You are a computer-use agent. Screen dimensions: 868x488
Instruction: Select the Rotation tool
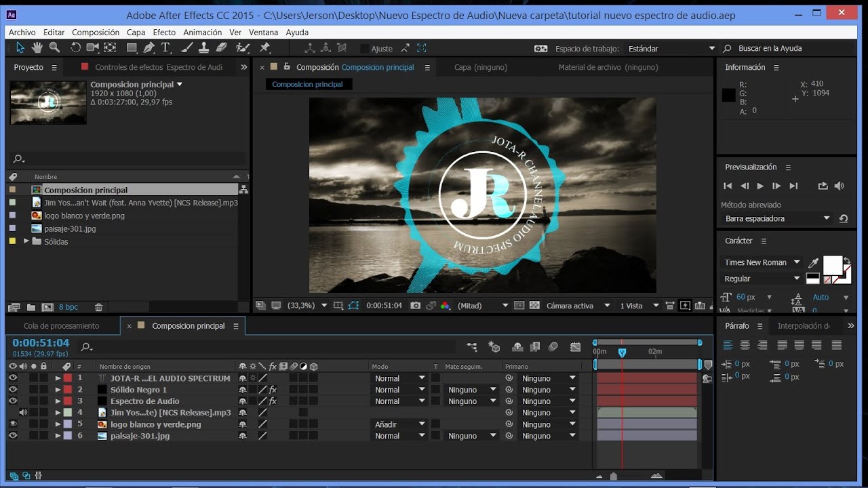tap(75, 47)
